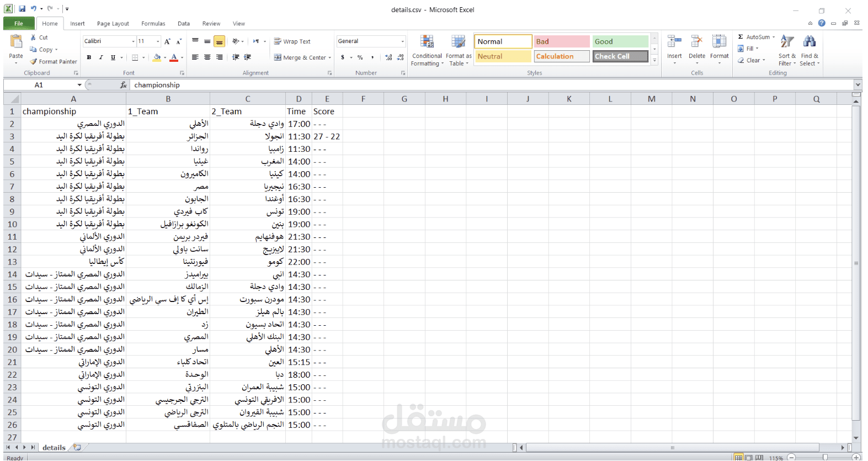Switch to the Formulas tab
The width and height of the screenshot is (868, 461).
tap(153, 24)
